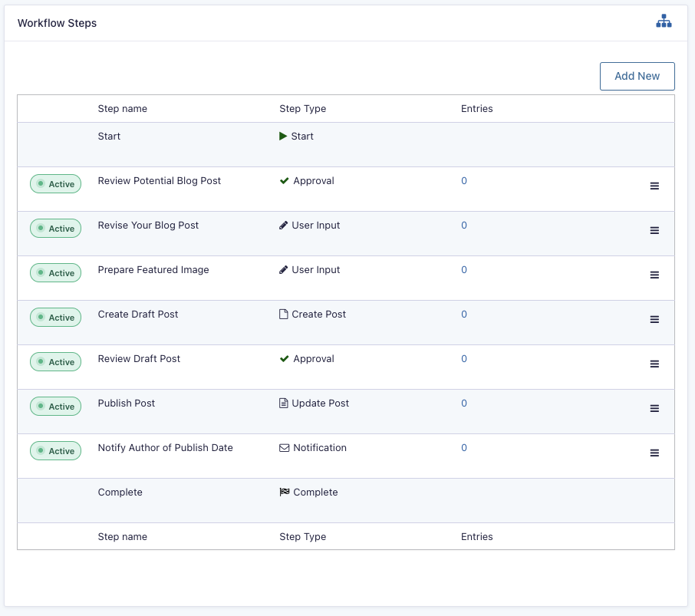
Task: Click hamburger icon for Revise Your Blog Post
Action: (654, 230)
